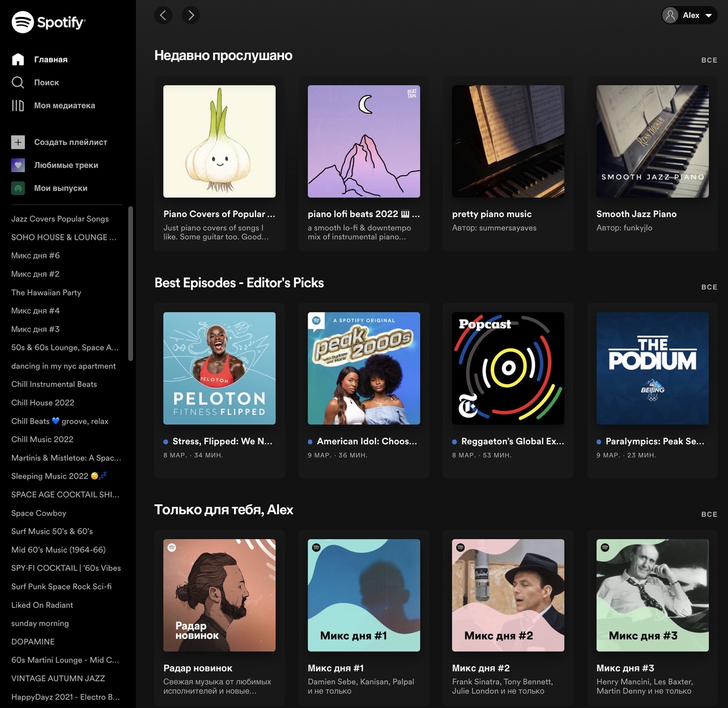The height and width of the screenshot is (708, 728).
Task: Open the Home icon (Главная)
Action: click(18, 59)
